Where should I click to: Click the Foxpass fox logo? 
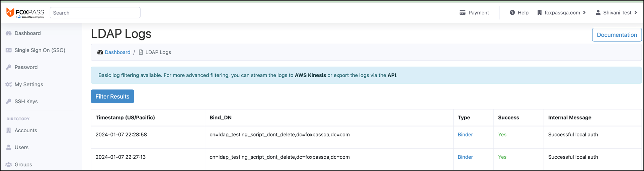[10, 12]
